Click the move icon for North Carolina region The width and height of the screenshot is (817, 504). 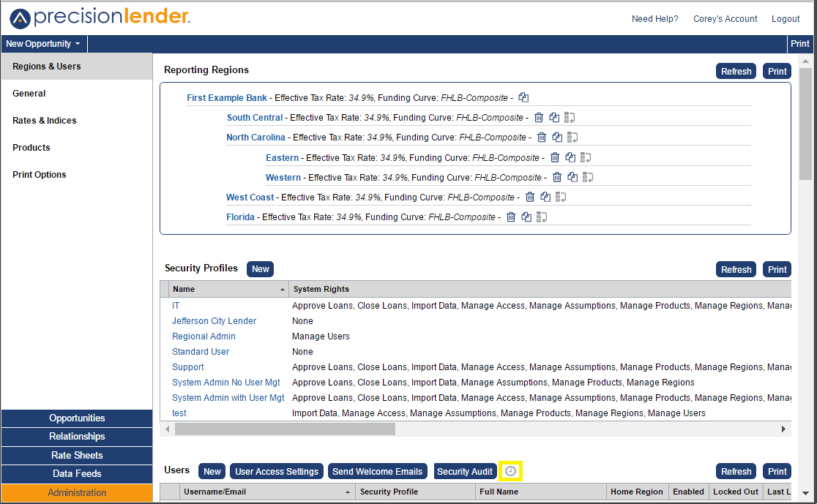(x=572, y=138)
